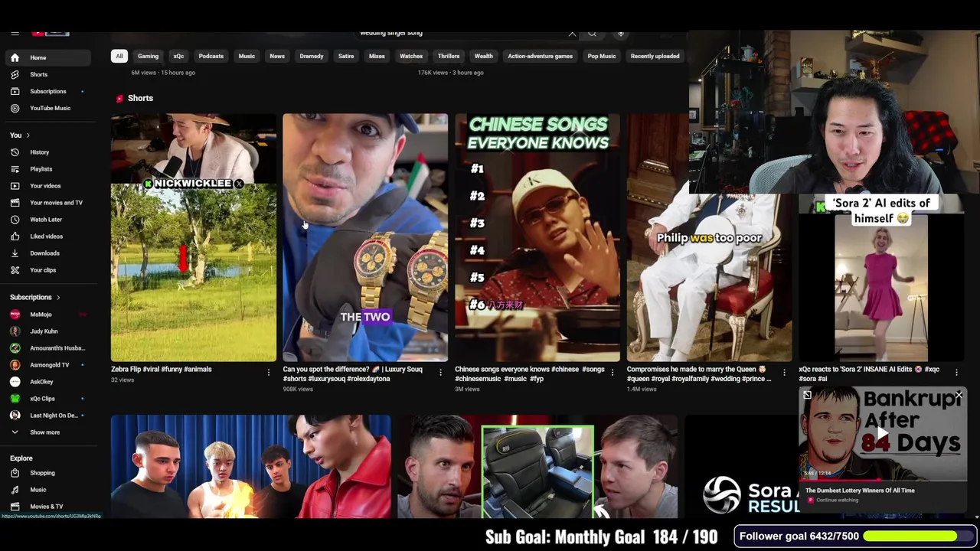
Task: Select the Podcasts filter chip
Action: 211,56
